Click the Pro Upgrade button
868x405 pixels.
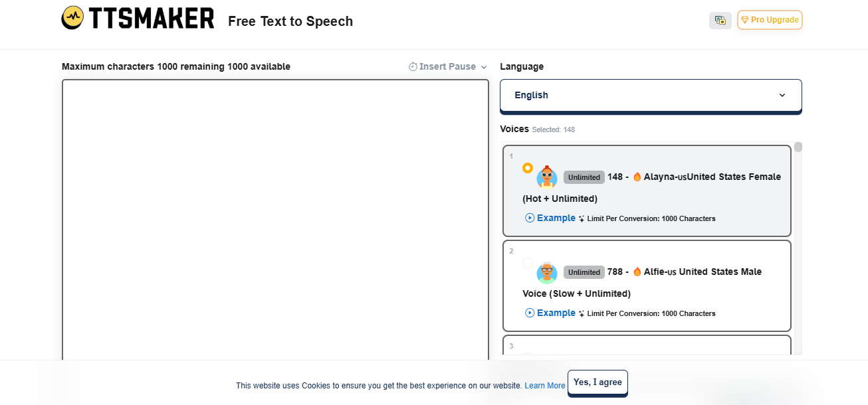pos(770,20)
